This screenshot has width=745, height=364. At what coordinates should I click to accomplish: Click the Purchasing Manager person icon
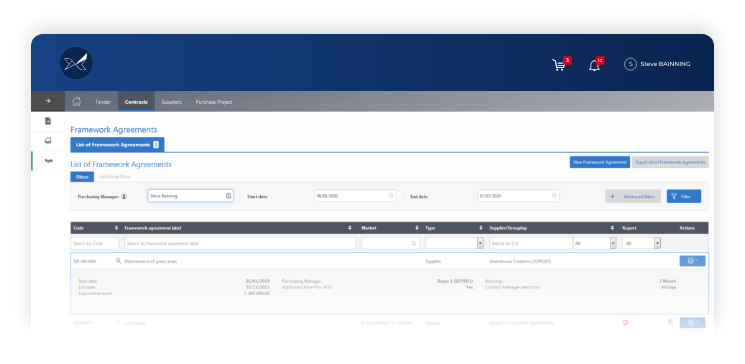tap(124, 196)
